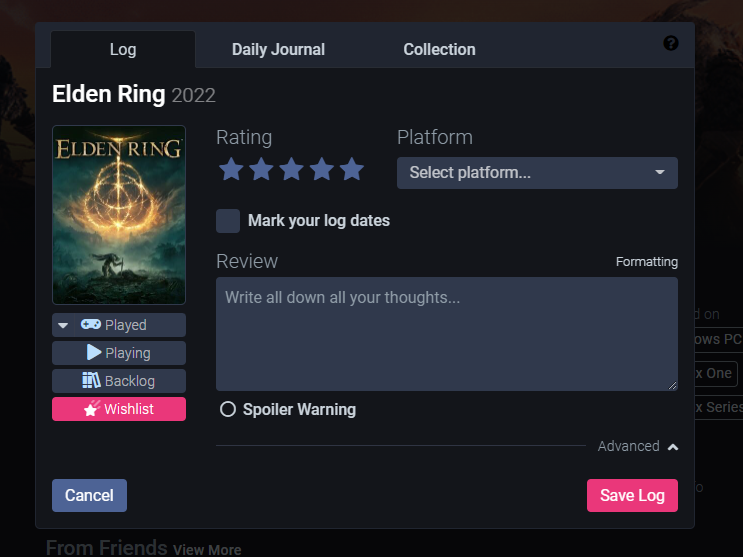
Task: Open the Formatting help link
Action: coord(647,262)
